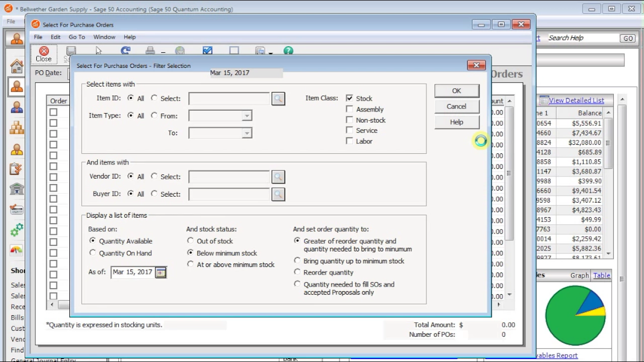The height and width of the screenshot is (362, 644).
Task: Open Employees & Payroll sidebar icon
Action: click(17, 149)
